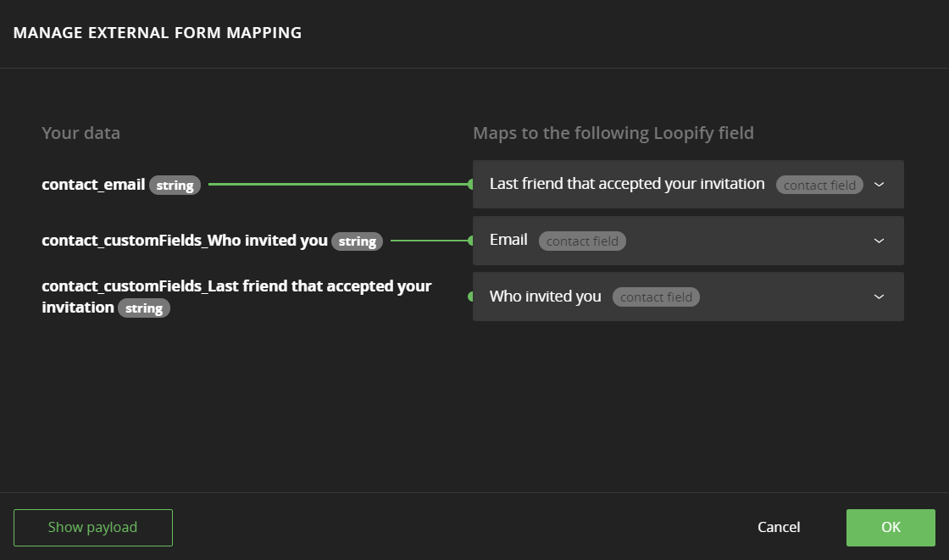Click the 'contact field' badge in the first dropdown
949x560 pixels.
pos(819,185)
